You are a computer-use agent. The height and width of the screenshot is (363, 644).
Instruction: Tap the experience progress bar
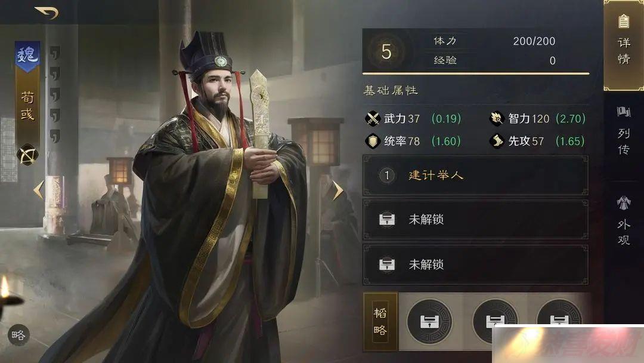476,73
